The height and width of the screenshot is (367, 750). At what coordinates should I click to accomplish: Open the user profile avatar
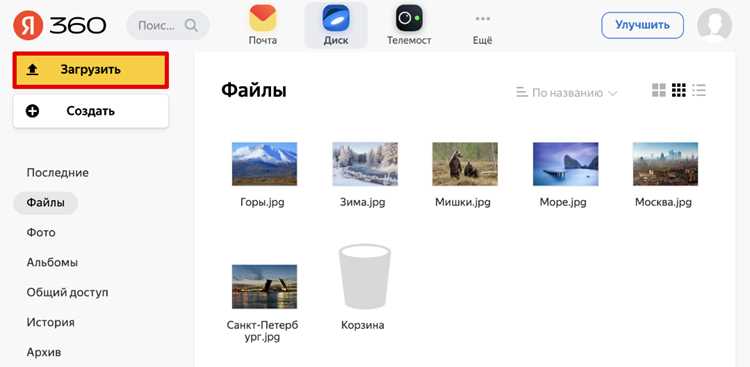[714, 25]
